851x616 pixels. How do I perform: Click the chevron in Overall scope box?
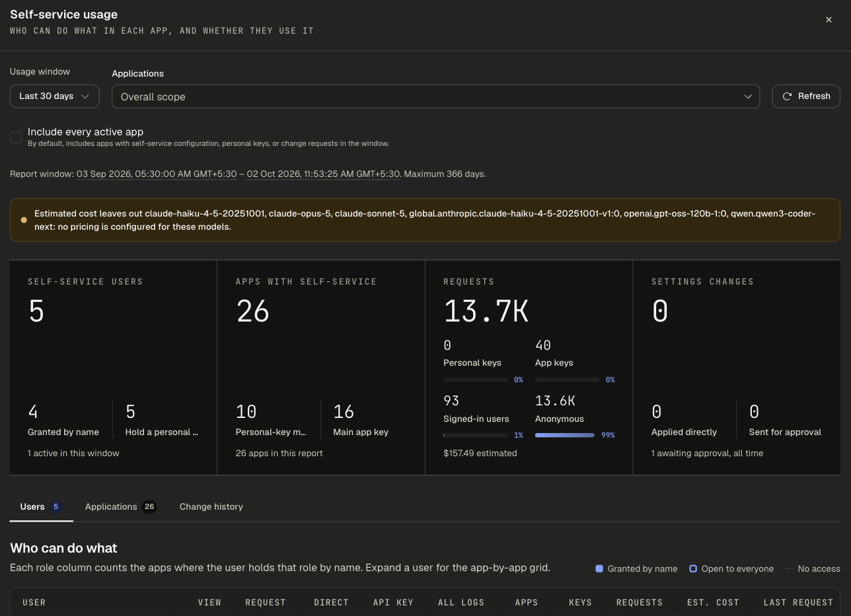748,96
